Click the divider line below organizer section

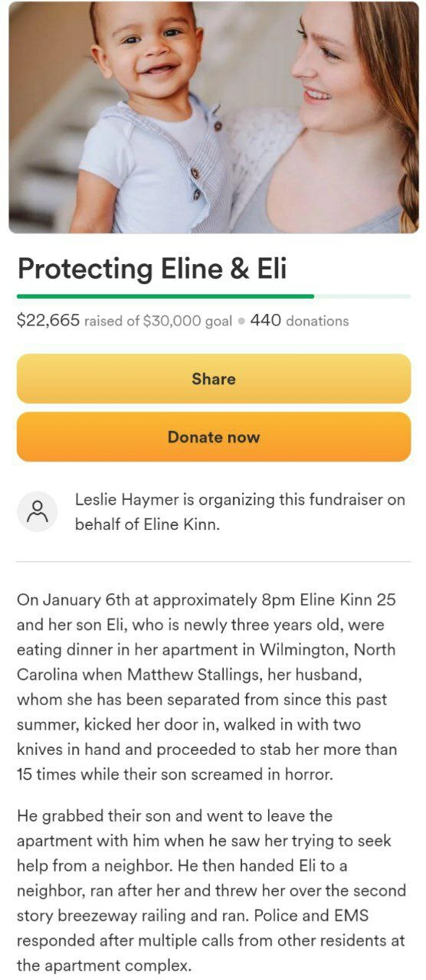coord(214,562)
